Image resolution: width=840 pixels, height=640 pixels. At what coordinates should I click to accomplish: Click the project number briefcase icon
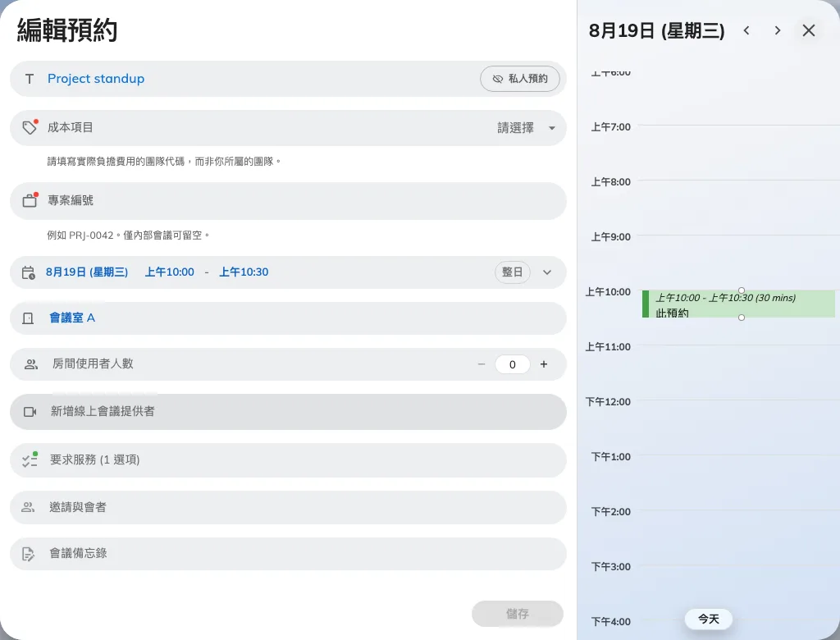30,200
